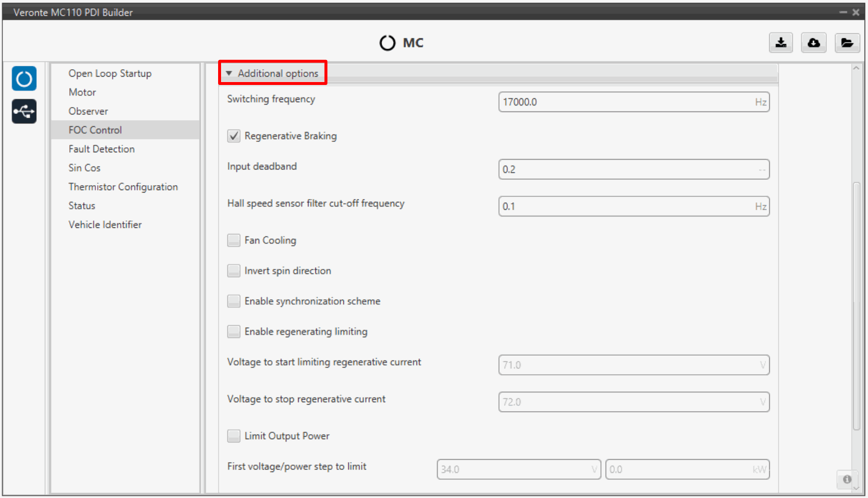Screen dimensions: 868x498
Task: Check Invert spin direction option
Action: [234, 271]
